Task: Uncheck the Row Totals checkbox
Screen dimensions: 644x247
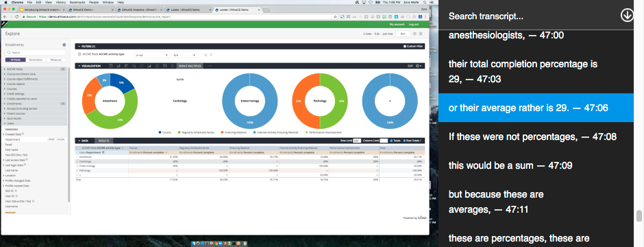Action: (x=404, y=141)
